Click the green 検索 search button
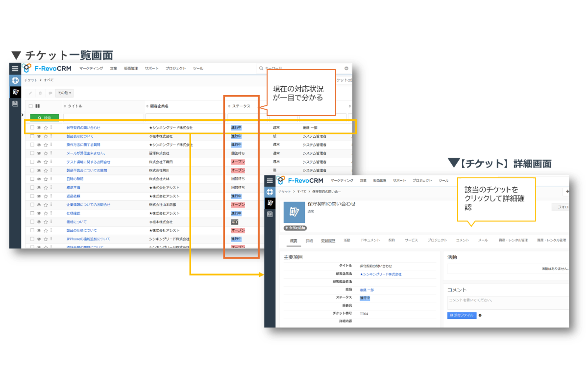This screenshot has height=392, width=588. pos(45,118)
